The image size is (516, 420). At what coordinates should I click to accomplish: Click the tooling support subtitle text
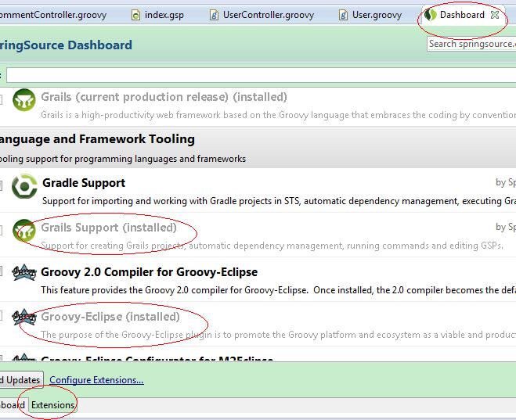point(123,159)
